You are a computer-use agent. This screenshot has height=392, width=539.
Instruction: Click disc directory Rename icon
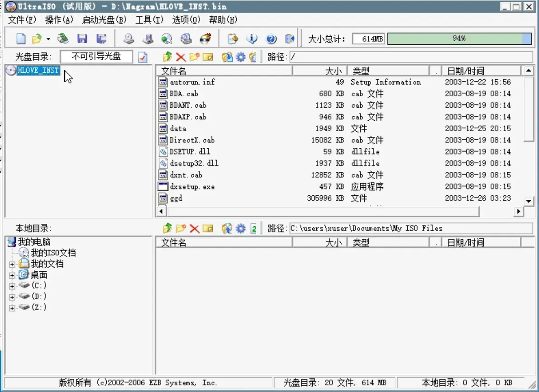tap(208, 57)
